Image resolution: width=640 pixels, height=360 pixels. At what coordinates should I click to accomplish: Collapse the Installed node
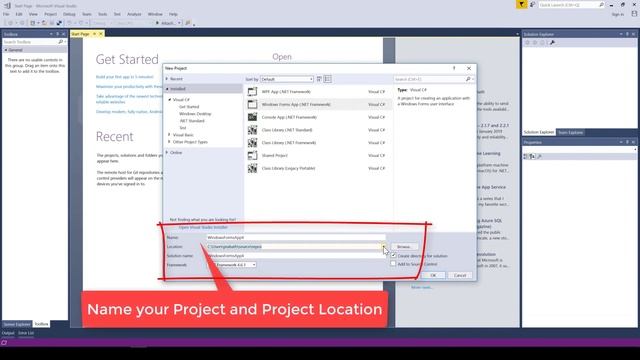pos(167,89)
